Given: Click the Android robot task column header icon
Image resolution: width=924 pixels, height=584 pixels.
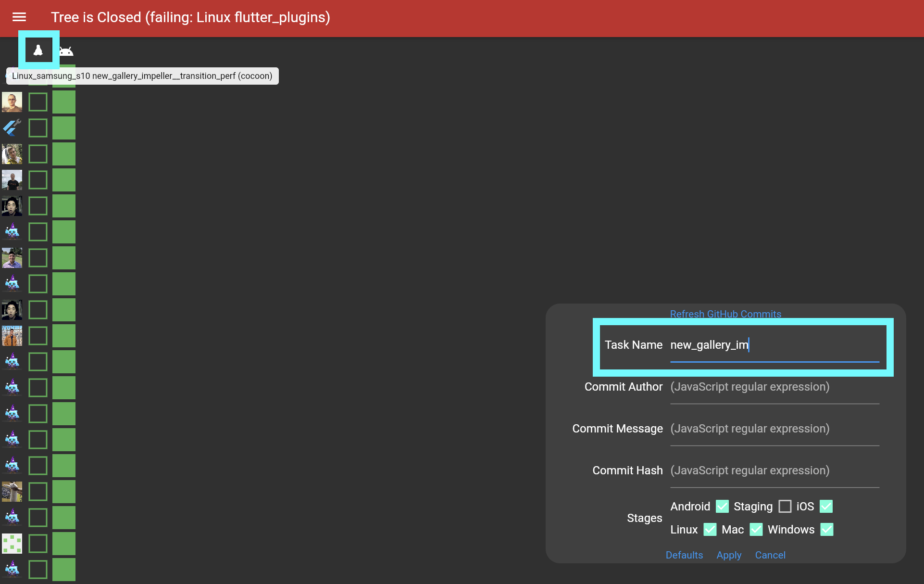Looking at the screenshot, I should point(66,50).
